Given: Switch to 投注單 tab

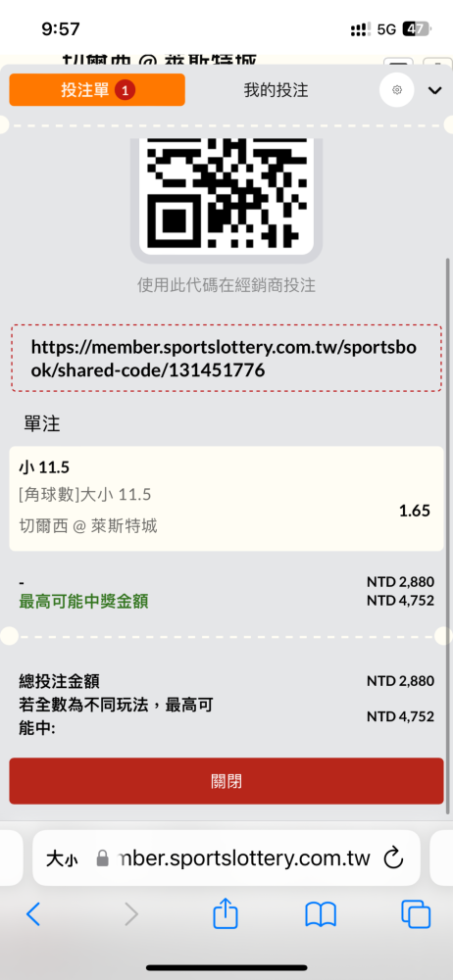Looking at the screenshot, I should pos(97,90).
